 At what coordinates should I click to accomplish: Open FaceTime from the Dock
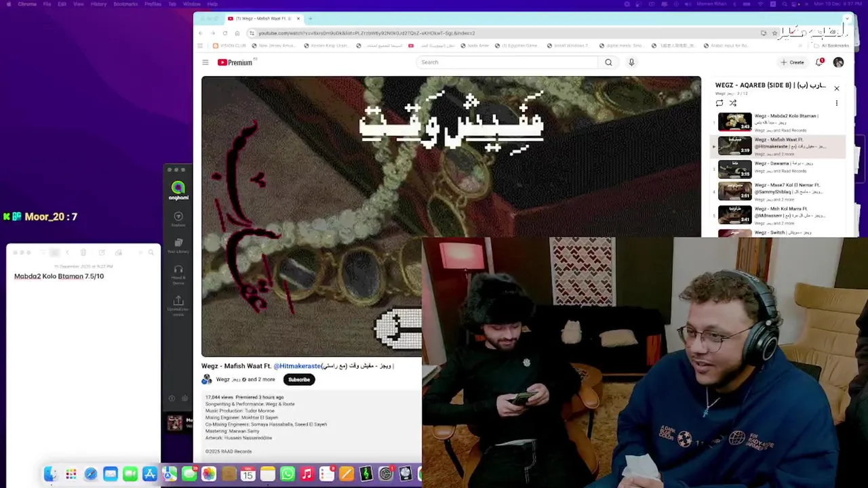click(130, 474)
